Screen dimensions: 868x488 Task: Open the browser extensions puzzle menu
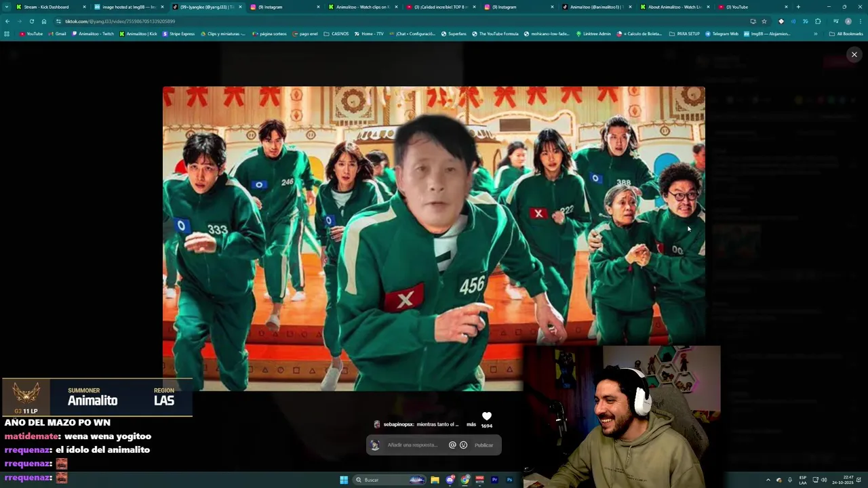818,21
